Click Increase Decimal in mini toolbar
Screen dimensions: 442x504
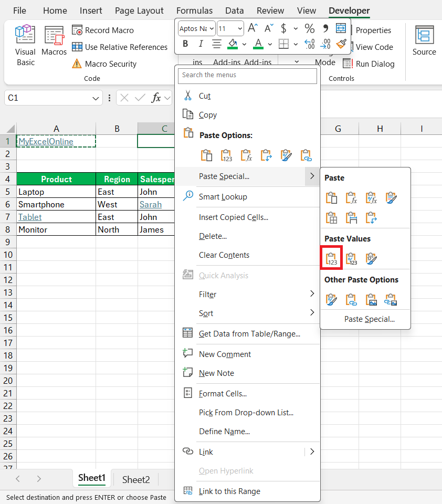pyautogui.click(x=310, y=44)
